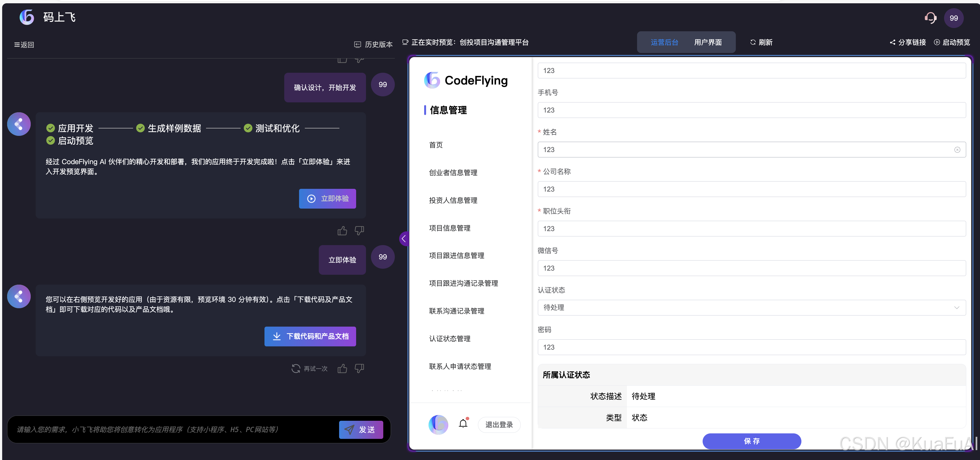
Task: Click the 分享链接 share icon
Action: click(892, 42)
